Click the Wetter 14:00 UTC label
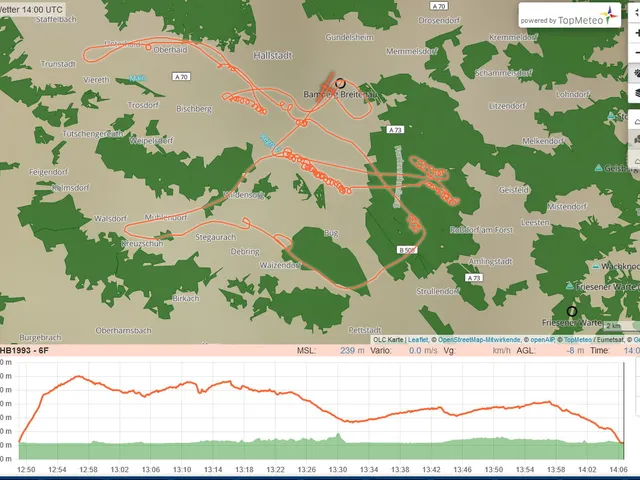640x480 pixels. tap(31, 9)
